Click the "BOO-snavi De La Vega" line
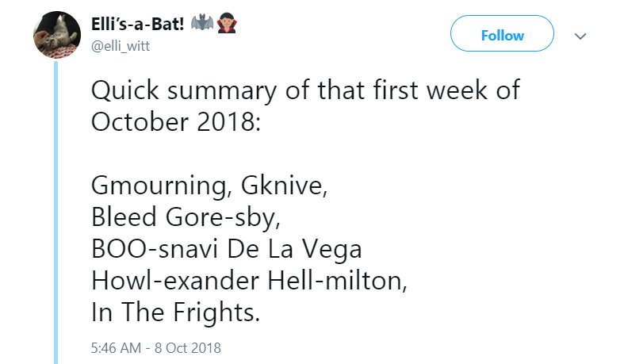 click(227, 249)
